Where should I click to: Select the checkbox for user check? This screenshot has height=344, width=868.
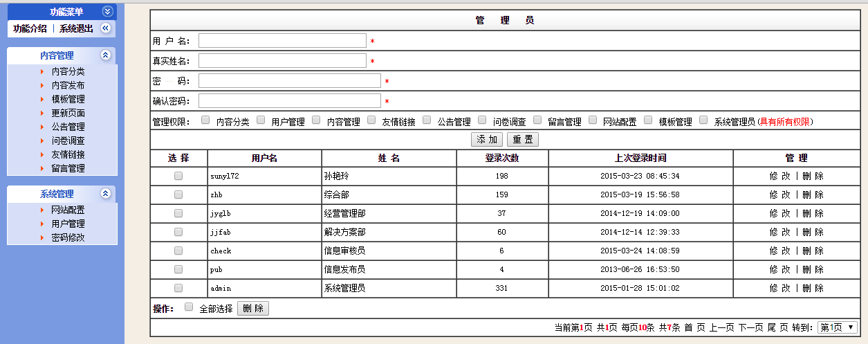178,251
